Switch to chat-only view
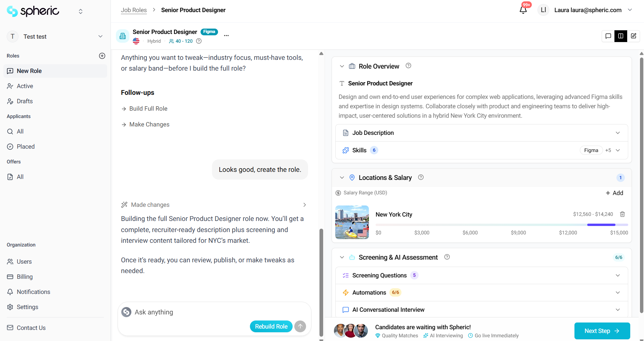This screenshot has width=644, height=341. point(608,36)
